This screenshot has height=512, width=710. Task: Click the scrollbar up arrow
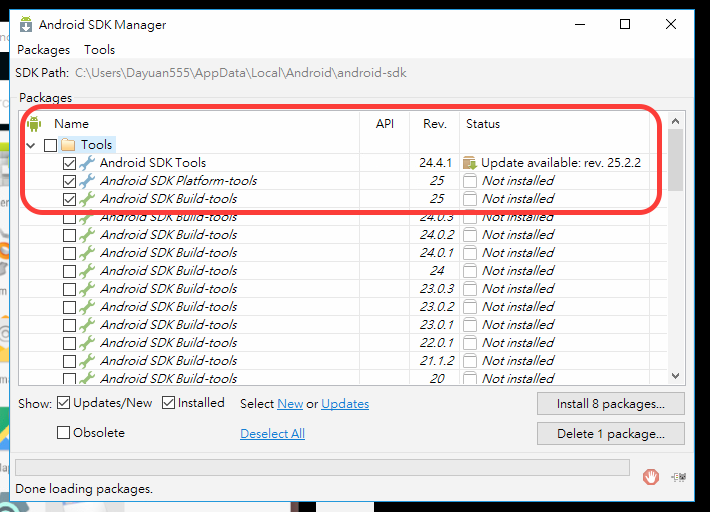[x=676, y=121]
